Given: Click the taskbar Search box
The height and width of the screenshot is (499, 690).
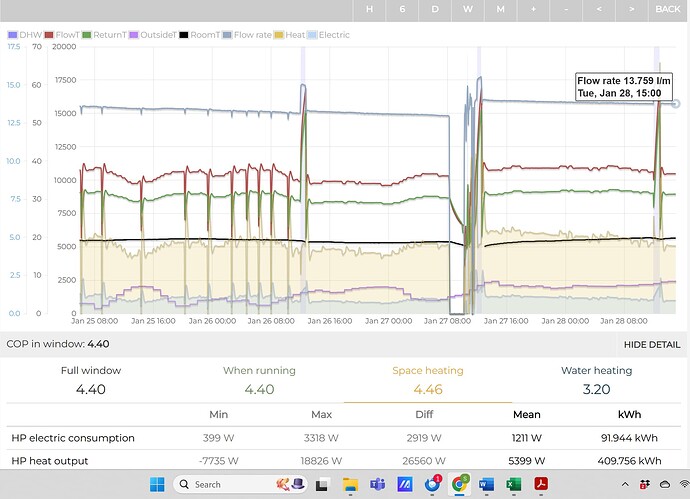Looking at the screenshot, I should coord(242,484).
